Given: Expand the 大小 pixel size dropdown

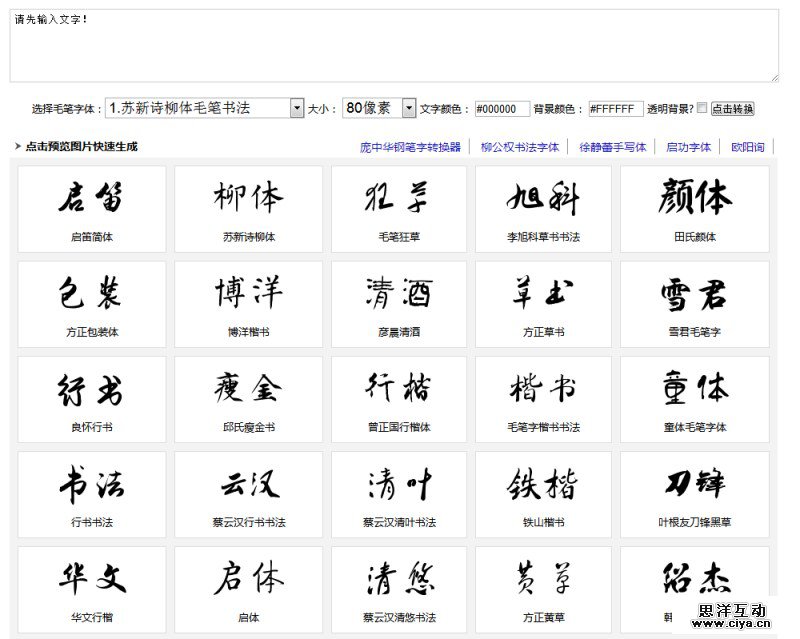Looking at the screenshot, I should [378, 108].
